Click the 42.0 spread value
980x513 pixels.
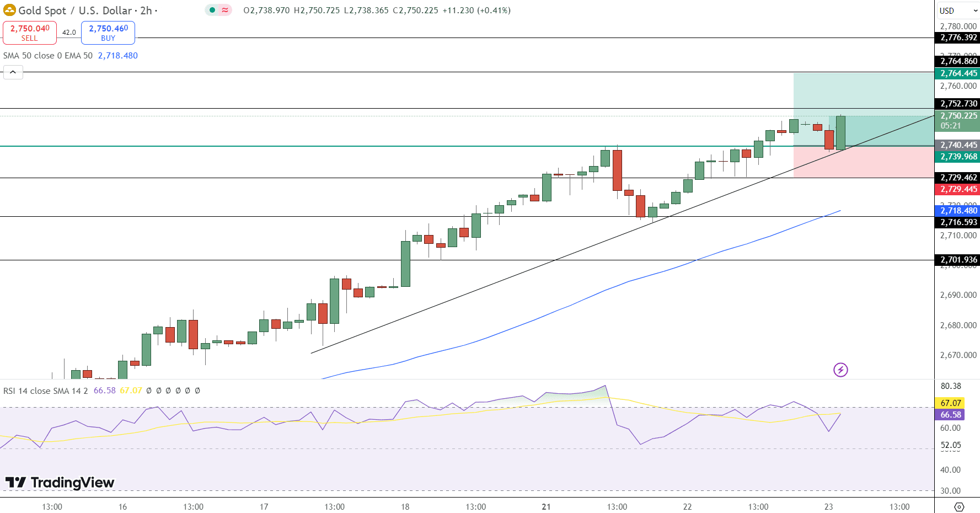point(69,33)
